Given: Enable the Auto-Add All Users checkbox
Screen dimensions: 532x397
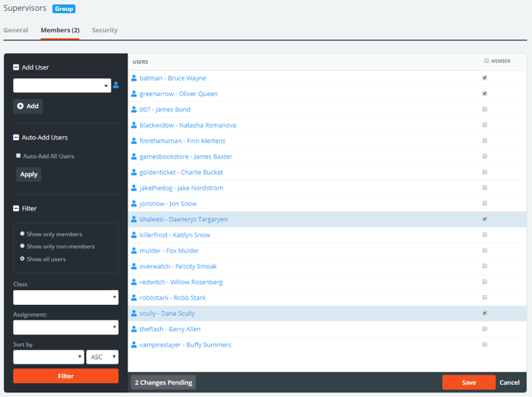Looking at the screenshot, I should (x=19, y=156).
